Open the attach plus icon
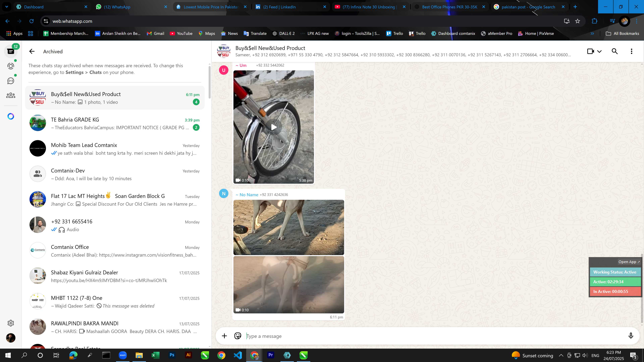The height and width of the screenshot is (362, 644). [224, 336]
